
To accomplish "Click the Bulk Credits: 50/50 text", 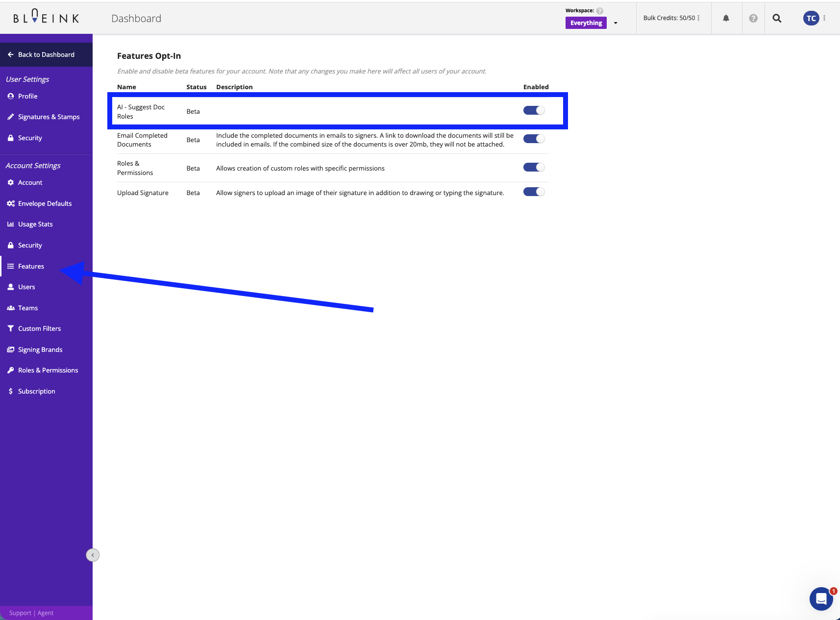I will click(x=669, y=18).
